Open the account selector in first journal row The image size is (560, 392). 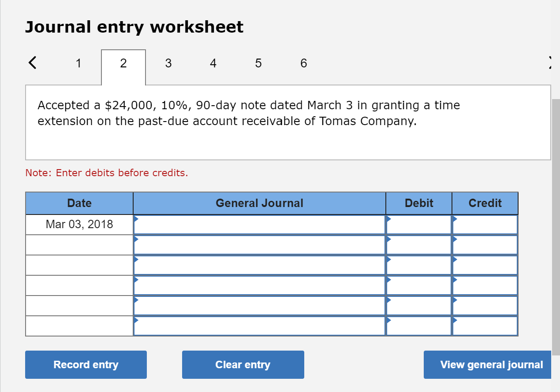[136, 218]
